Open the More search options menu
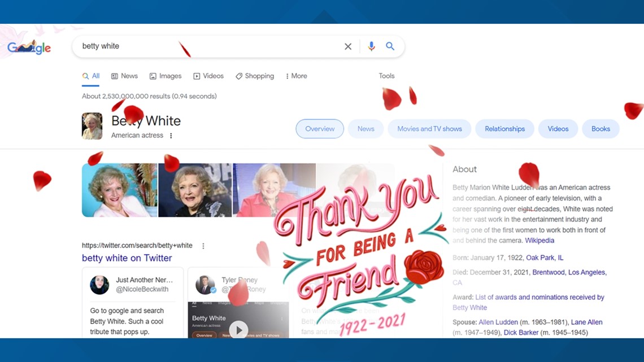 [297, 76]
